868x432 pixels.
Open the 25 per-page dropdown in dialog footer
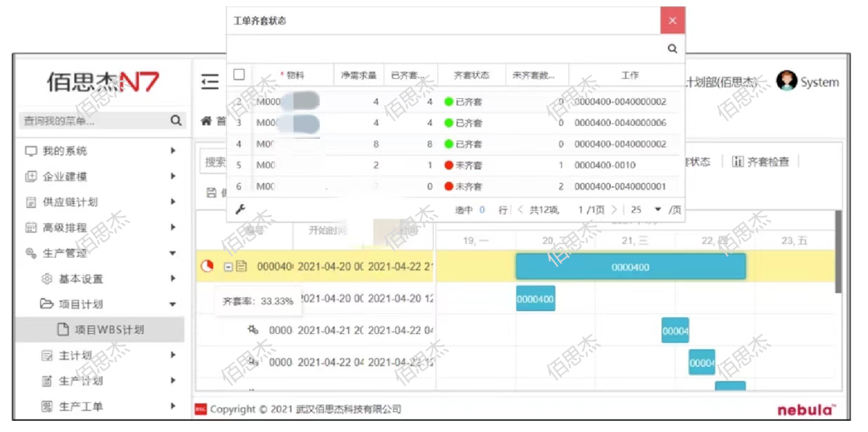(657, 210)
